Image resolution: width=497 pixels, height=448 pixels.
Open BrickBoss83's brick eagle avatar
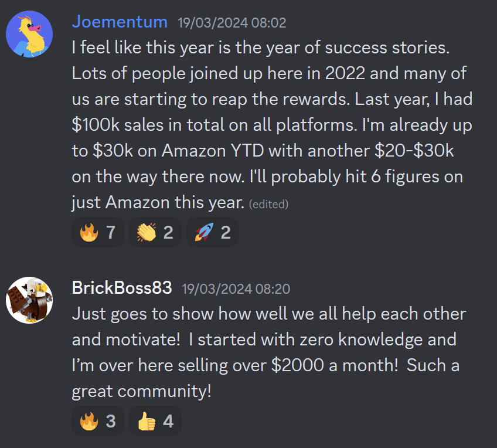pyautogui.click(x=29, y=300)
